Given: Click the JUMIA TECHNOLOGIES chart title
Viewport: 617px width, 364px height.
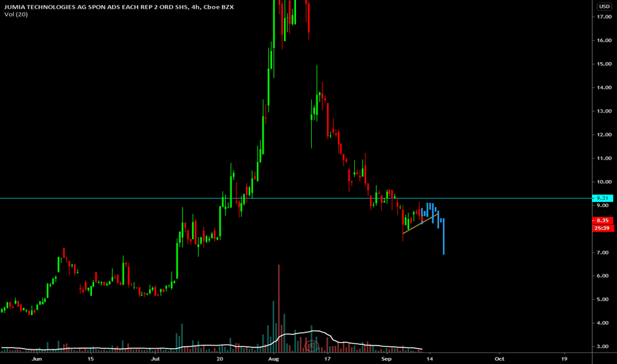Looking at the screenshot, I should click(119, 7).
